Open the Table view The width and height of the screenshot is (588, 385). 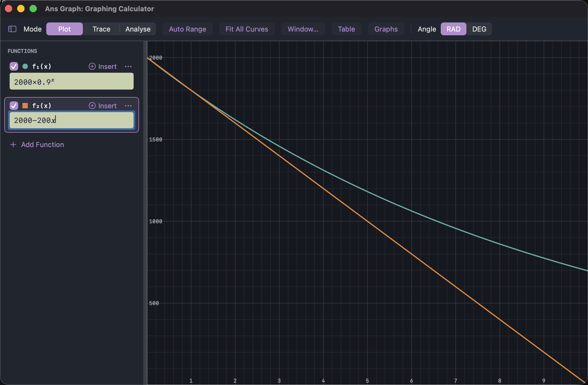pos(346,29)
